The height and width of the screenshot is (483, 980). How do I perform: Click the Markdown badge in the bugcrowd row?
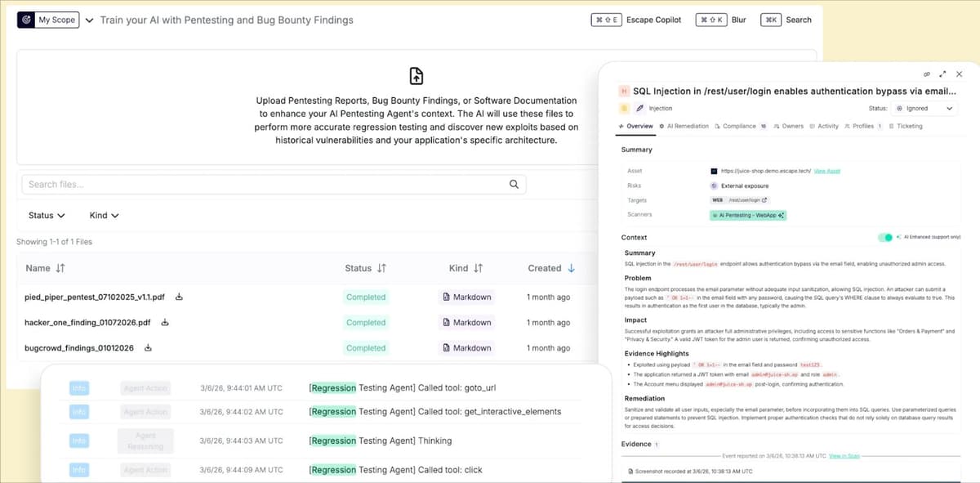pyautogui.click(x=467, y=347)
